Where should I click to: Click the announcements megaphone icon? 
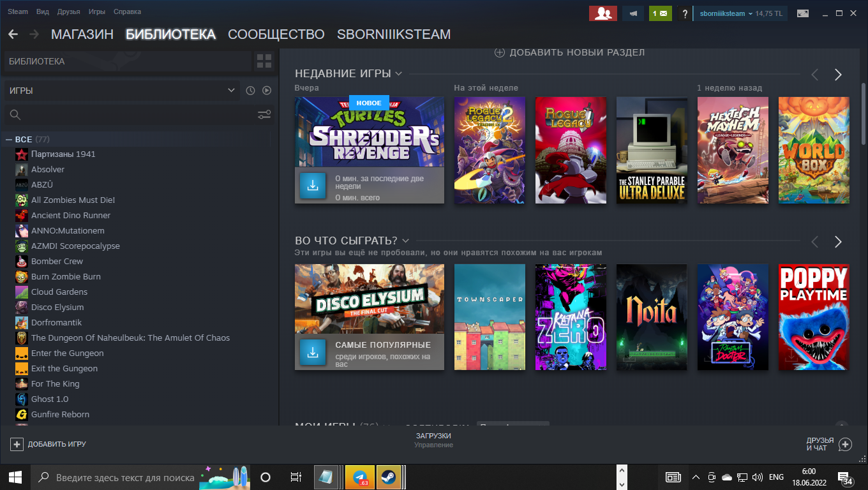[633, 13]
